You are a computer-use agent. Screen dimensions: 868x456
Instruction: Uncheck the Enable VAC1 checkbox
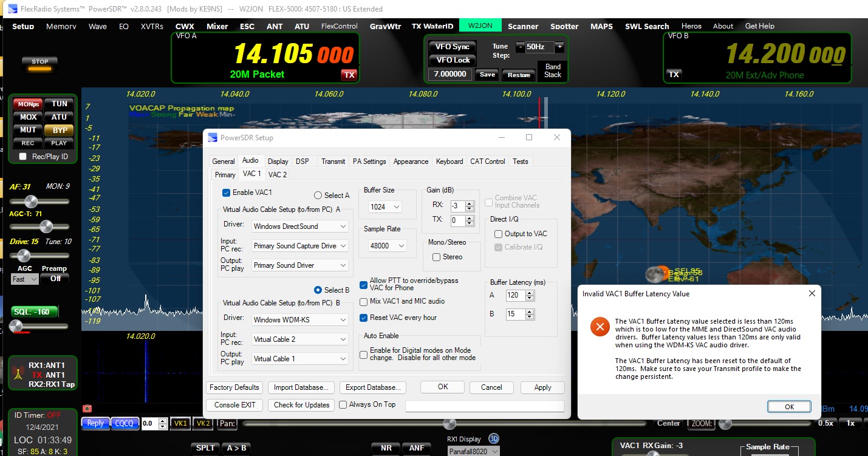pyautogui.click(x=227, y=192)
